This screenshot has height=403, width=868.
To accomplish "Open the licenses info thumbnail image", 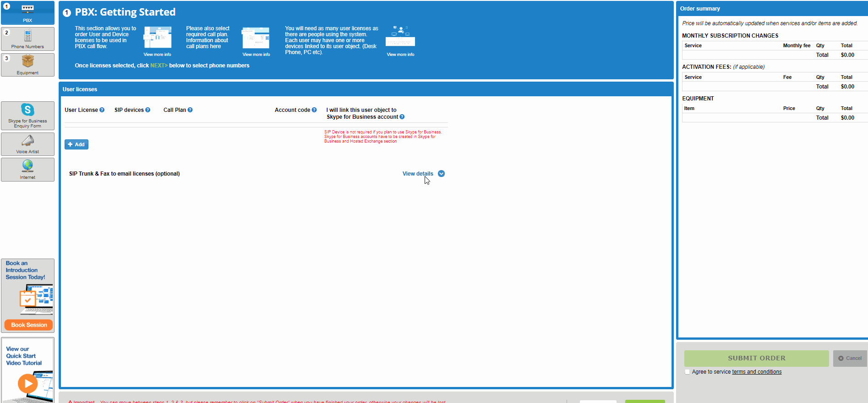I will pyautogui.click(x=158, y=38).
